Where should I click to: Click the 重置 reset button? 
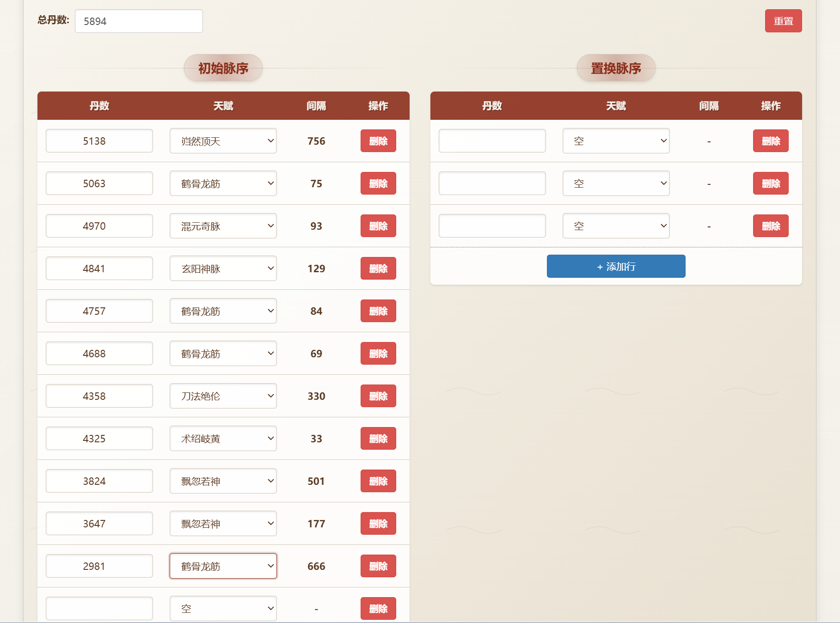[783, 21]
